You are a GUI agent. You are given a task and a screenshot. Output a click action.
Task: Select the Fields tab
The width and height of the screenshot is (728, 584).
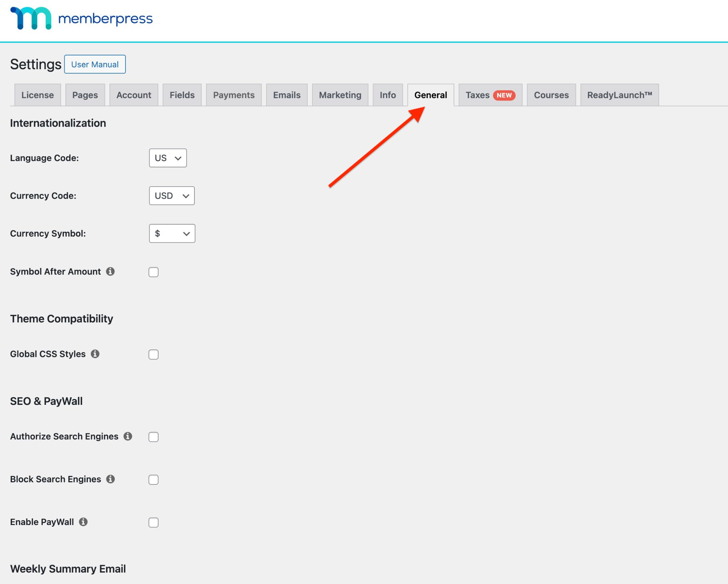182,95
